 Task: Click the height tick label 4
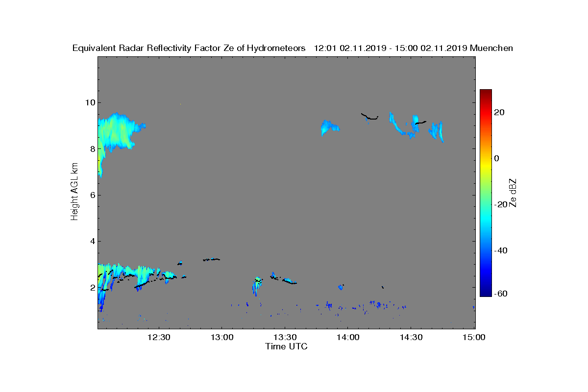coord(92,241)
